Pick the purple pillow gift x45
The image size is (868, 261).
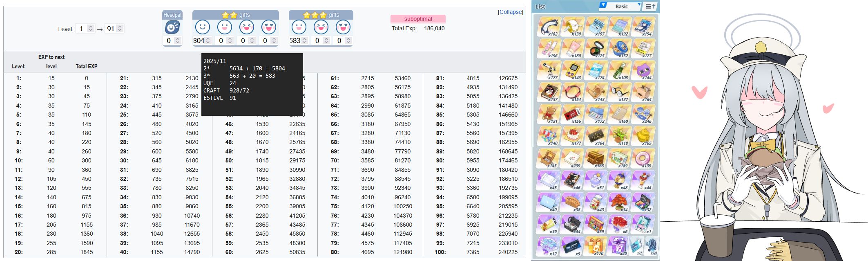coord(549,180)
